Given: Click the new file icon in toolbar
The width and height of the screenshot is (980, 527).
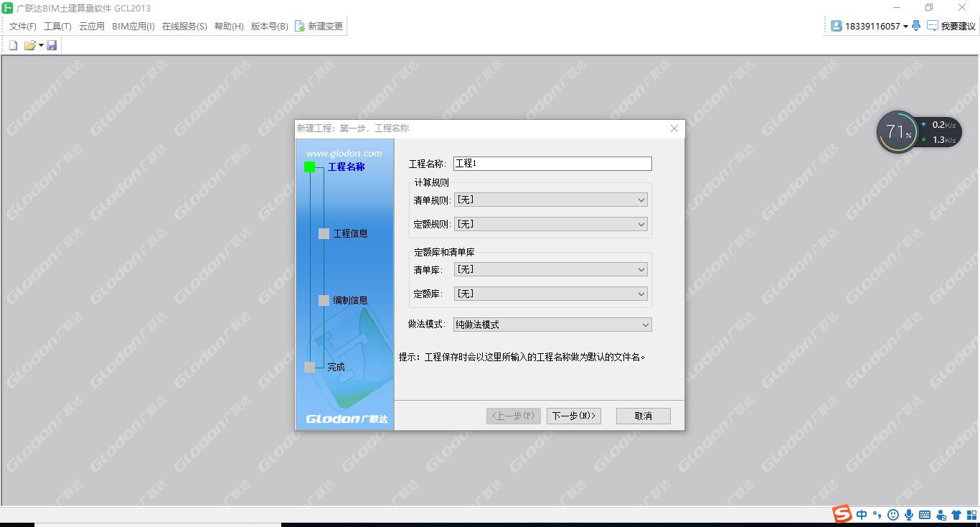Looking at the screenshot, I should pos(13,45).
